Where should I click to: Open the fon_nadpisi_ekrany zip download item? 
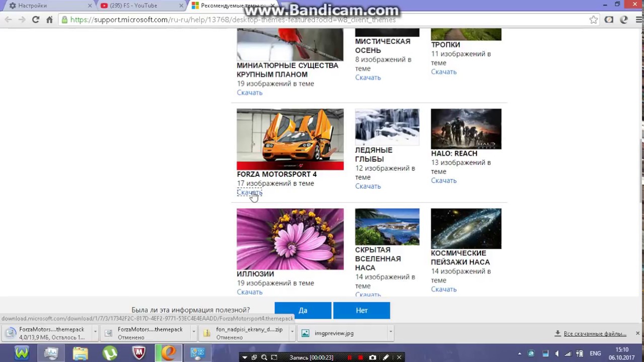[244, 333]
